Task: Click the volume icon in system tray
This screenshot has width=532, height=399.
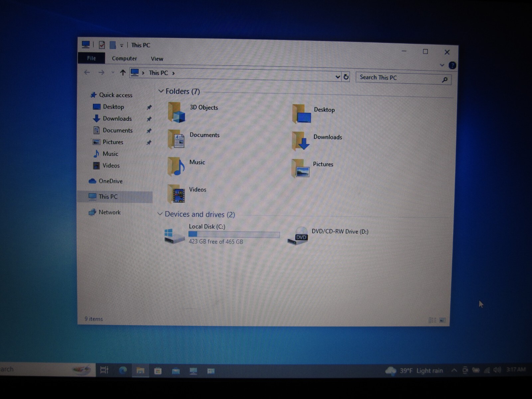Action: [x=497, y=370]
